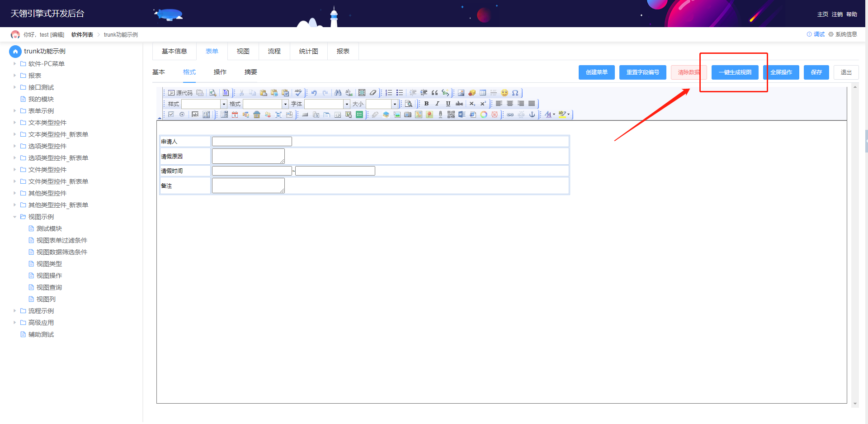Viewport: 868px width, 424px height.
Task: Click the Word document control icon
Action: coord(462,114)
